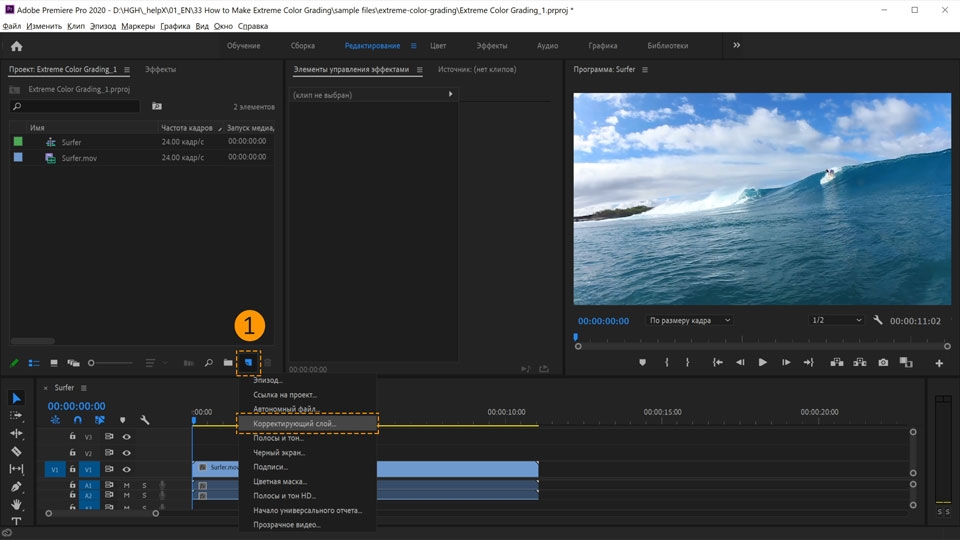Viewport: 960px width, 540px height.
Task: Open the Program monitor wrench settings
Action: 878,320
